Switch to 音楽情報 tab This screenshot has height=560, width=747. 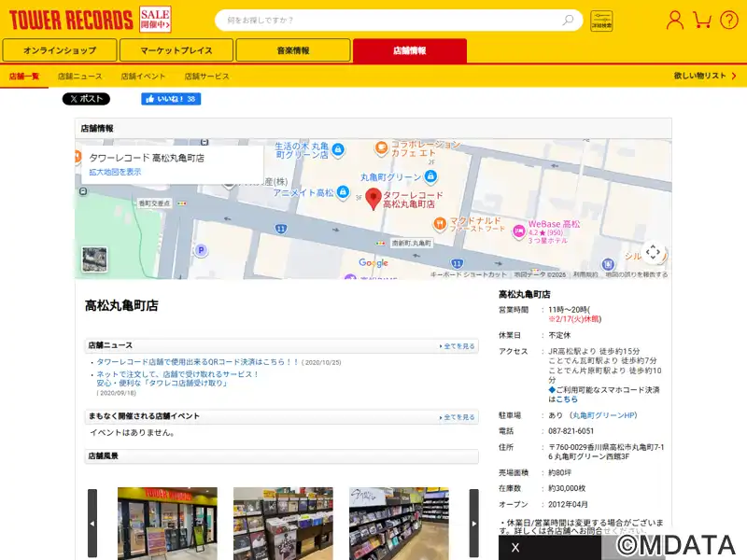(293, 50)
